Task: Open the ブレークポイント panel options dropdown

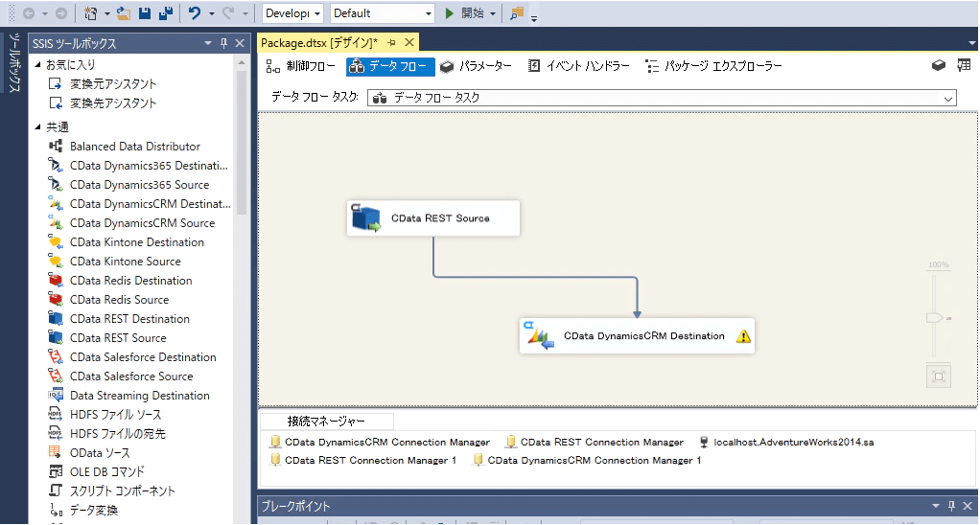Action: pyautogui.click(x=936, y=506)
